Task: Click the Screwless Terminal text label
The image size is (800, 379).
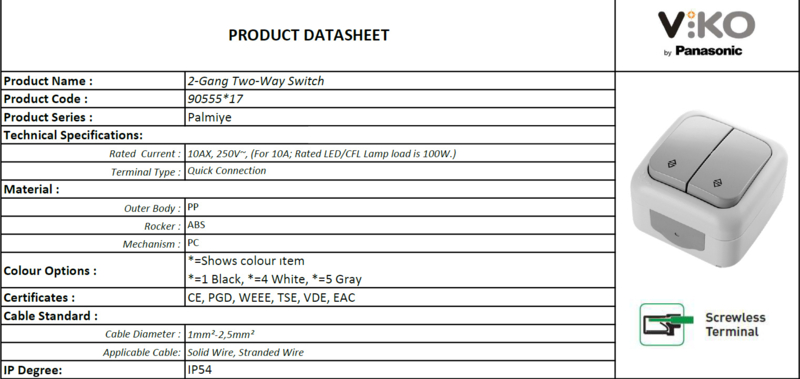Action: [735, 324]
